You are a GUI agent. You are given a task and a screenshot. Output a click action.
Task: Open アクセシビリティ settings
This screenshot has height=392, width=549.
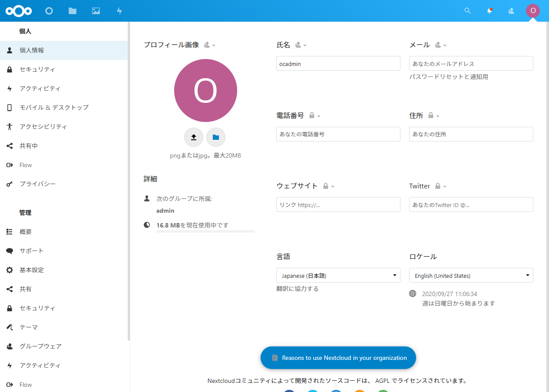64,127
